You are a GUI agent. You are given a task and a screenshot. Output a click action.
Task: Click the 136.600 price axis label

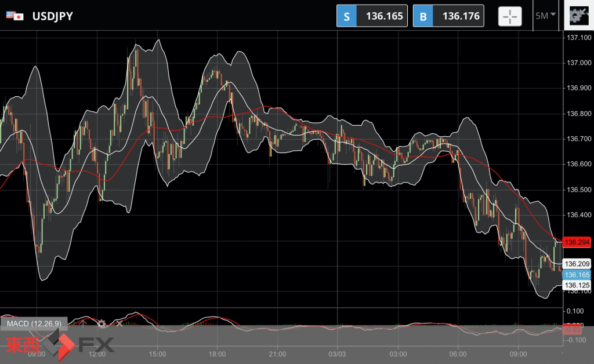[x=578, y=164]
